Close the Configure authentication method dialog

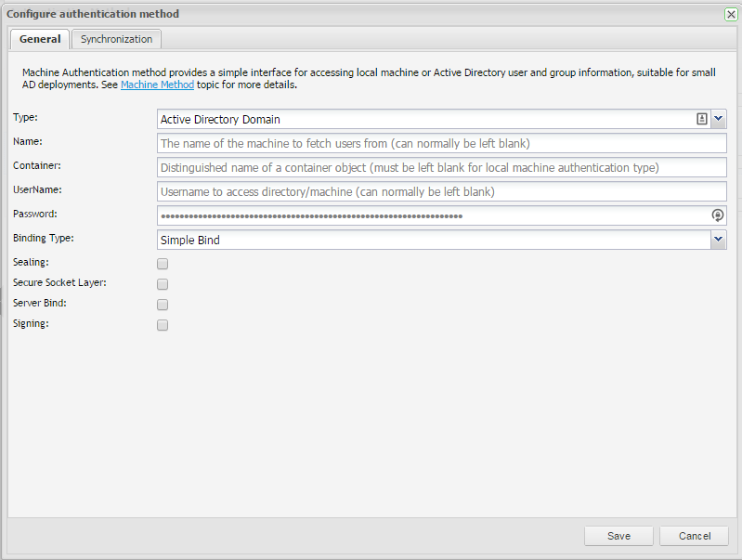tap(731, 14)
